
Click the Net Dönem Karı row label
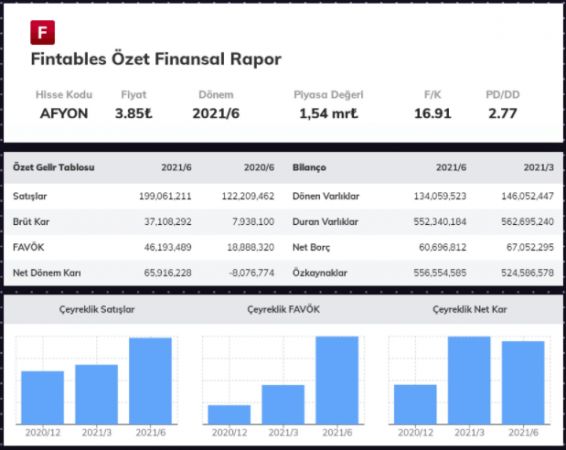[47, 273]
